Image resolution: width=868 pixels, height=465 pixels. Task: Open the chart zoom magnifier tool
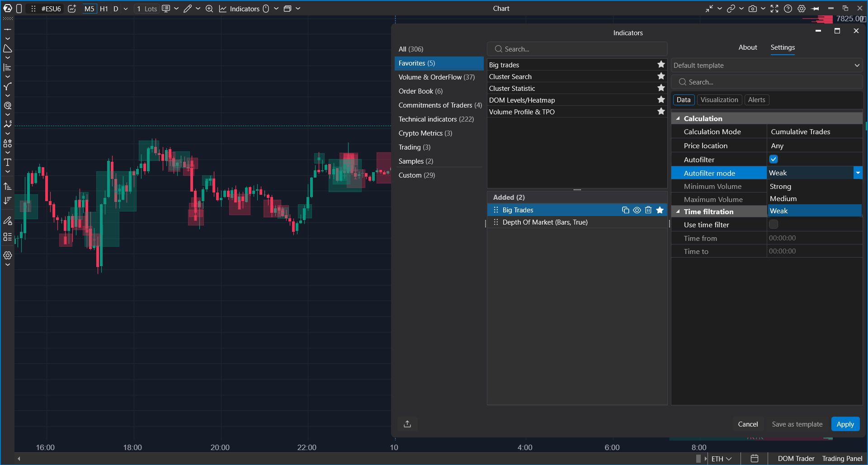(x=209, y=9)
